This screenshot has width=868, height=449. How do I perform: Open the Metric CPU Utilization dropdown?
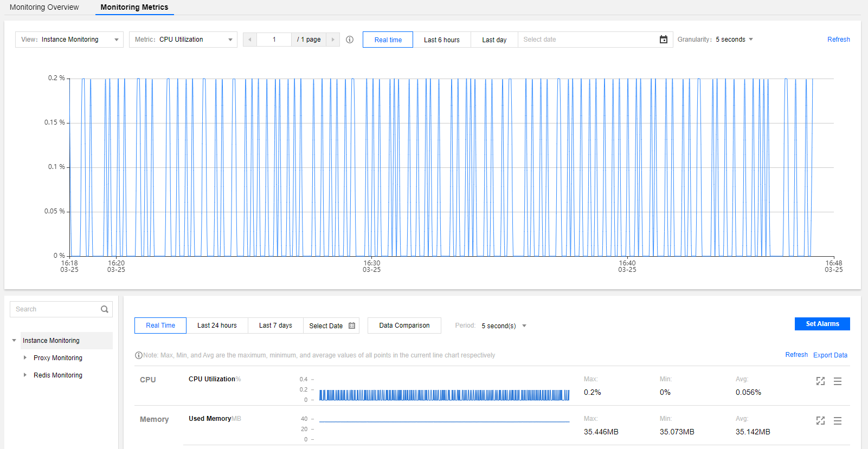(183, 40)
